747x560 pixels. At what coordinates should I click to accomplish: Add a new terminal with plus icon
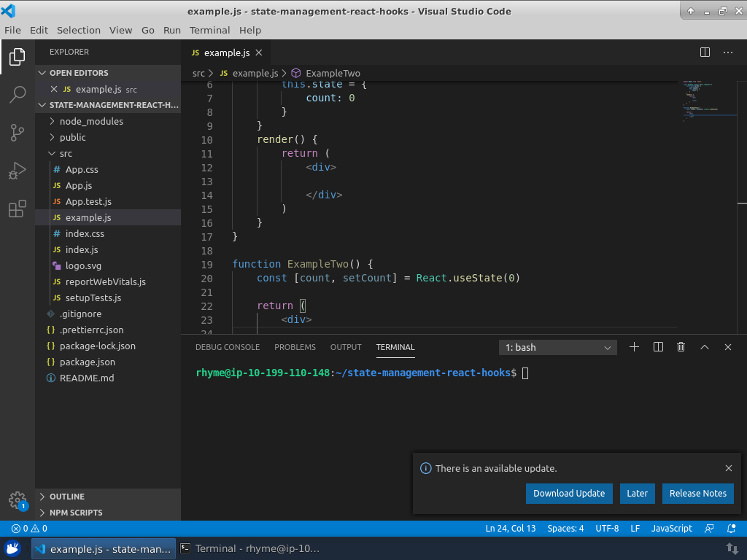click(x=634, y=348)
